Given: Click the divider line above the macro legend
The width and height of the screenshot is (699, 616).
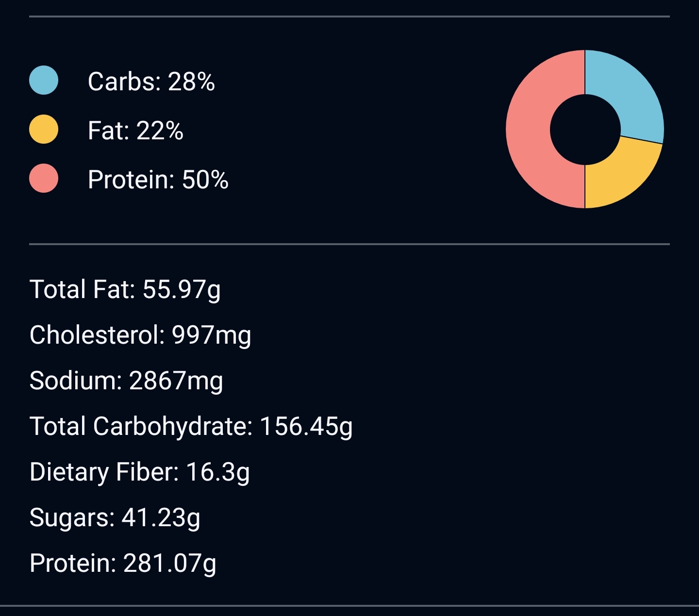Looking at the screenshot, I should coord(349,17).
